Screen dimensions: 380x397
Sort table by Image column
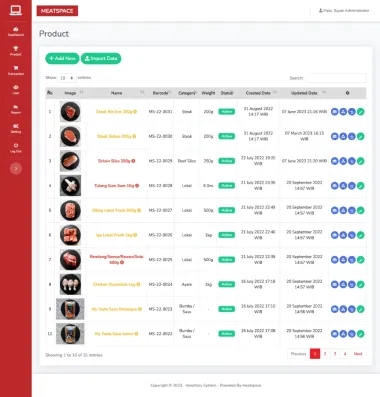(x=70, y=93)
